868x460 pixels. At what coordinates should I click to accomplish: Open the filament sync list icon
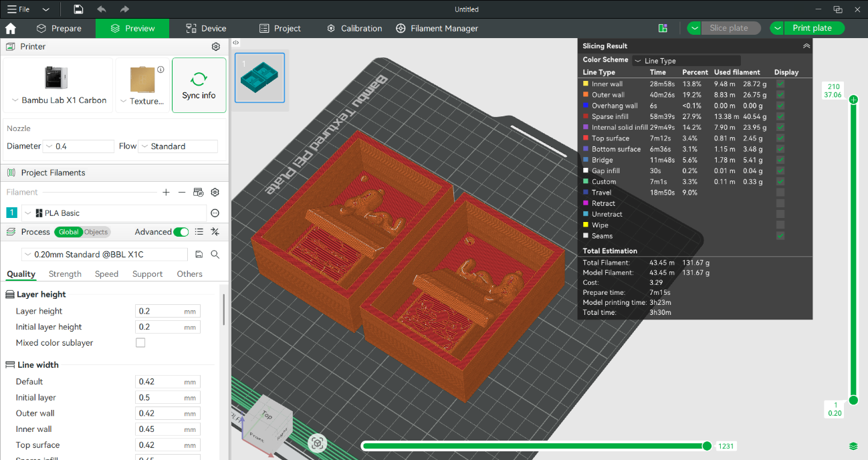coord(198,192)
